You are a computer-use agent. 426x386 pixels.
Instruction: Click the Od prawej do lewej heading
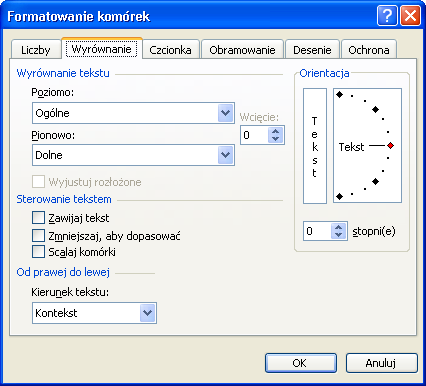tap(63, 272)
